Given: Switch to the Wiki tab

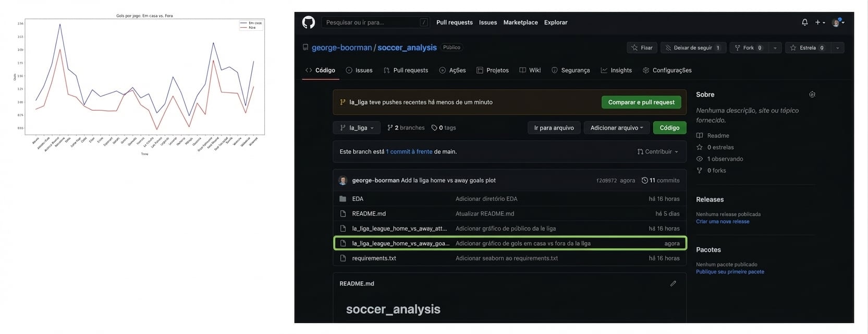Looking at the screenshot, I should 530,70.
